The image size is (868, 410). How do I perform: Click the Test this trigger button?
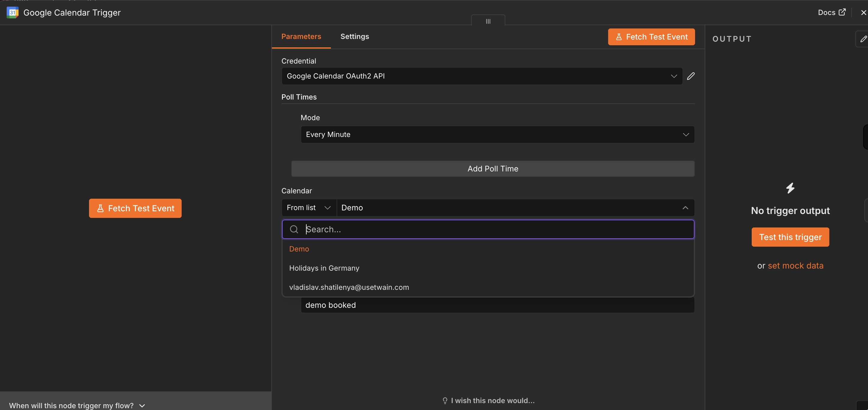click(790, 237)
